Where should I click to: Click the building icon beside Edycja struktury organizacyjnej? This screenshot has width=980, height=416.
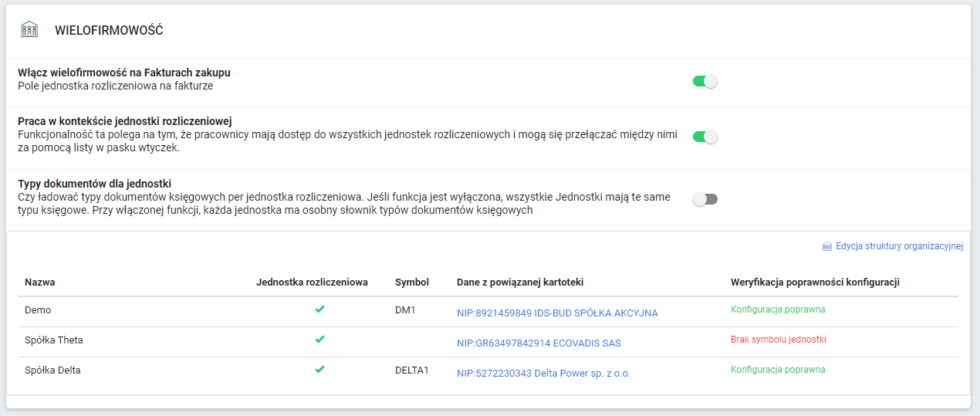[827, 246]
